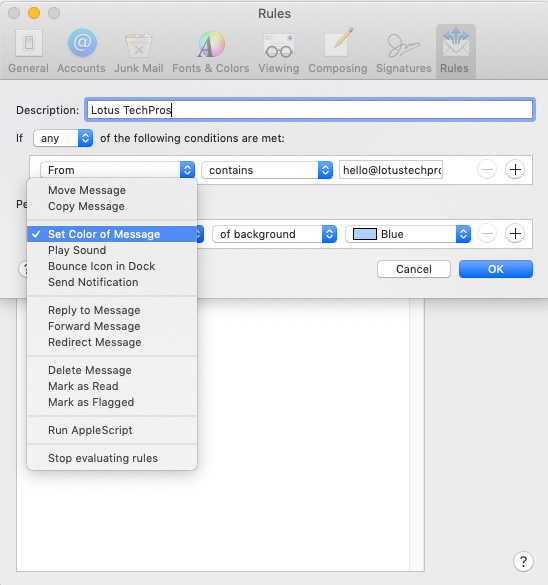Viewport: 548px width, 585px height.
Task: Confirm the rule with OK
Action: coord(496,269)
